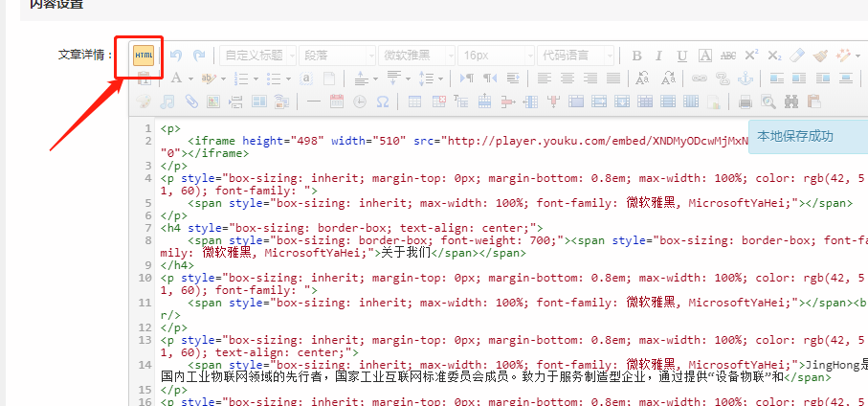
Task: Toggle underline formatting
Action: pyautogui.click(x=681, y=56)
